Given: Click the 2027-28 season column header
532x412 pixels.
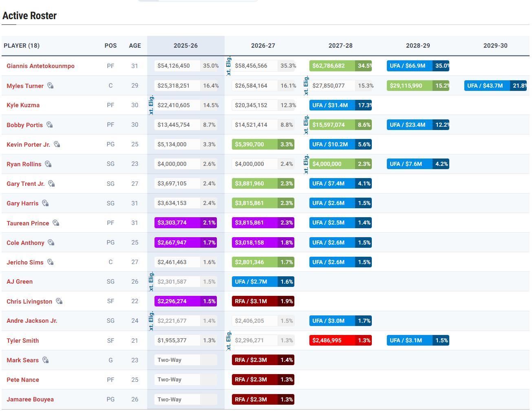Looking at the screenshot, I should pos(340,46).
